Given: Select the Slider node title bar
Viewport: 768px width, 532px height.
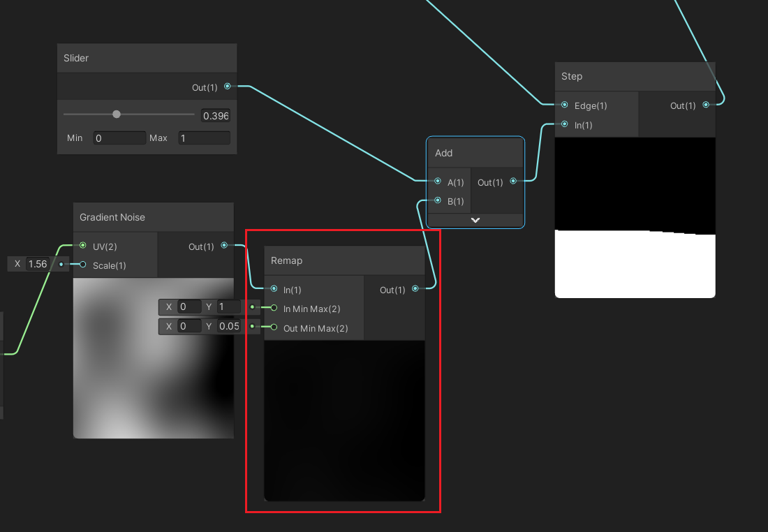Looking at the screenshot, I should [147, 58].
